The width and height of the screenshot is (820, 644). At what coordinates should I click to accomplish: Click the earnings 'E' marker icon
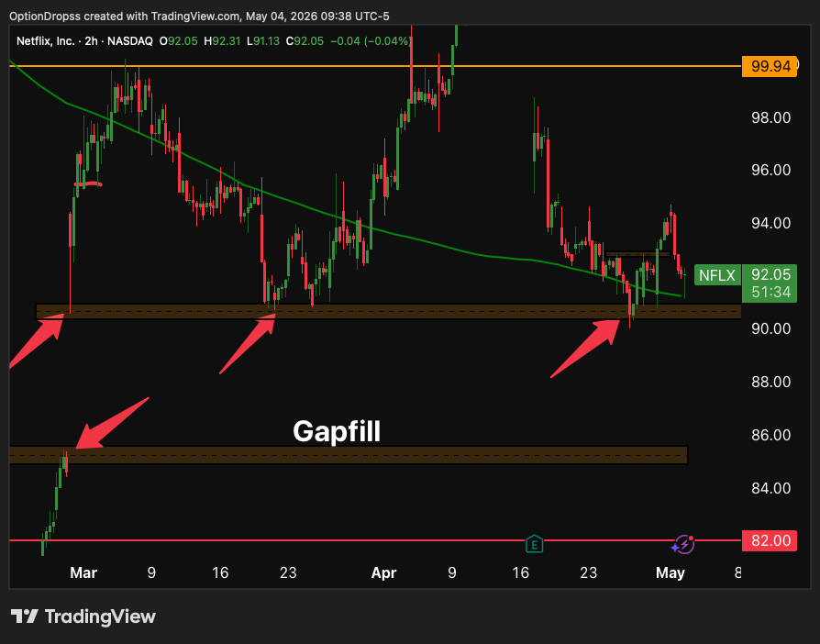point(534,544)
